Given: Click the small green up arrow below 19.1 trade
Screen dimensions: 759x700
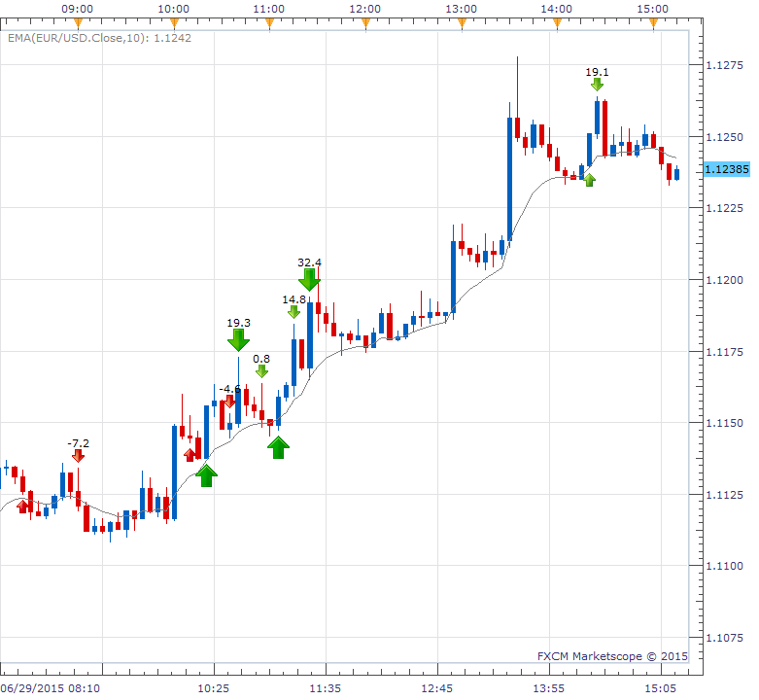Looking at the screenshot, I should coord(589,180).
